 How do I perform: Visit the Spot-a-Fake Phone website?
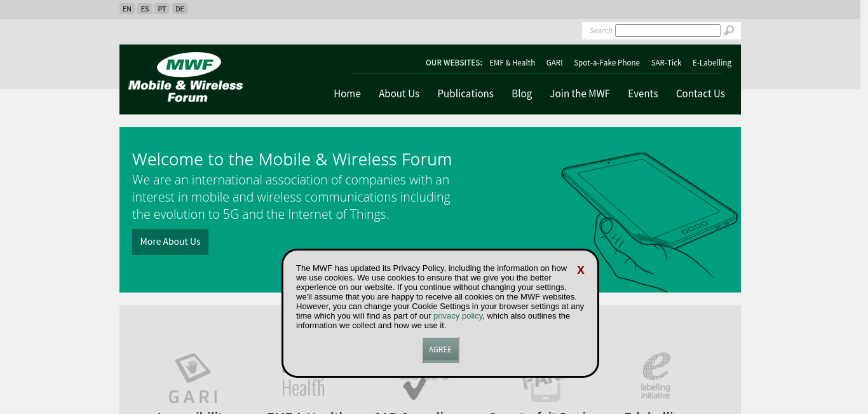tap(607, 63)
